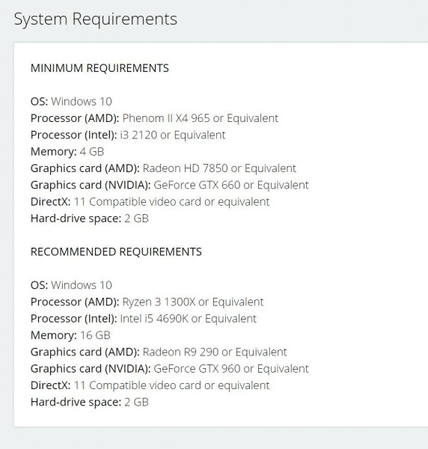
Task: Select the MINIMUM REQUIREMENTS heading
Action: [x=100, y=68]
